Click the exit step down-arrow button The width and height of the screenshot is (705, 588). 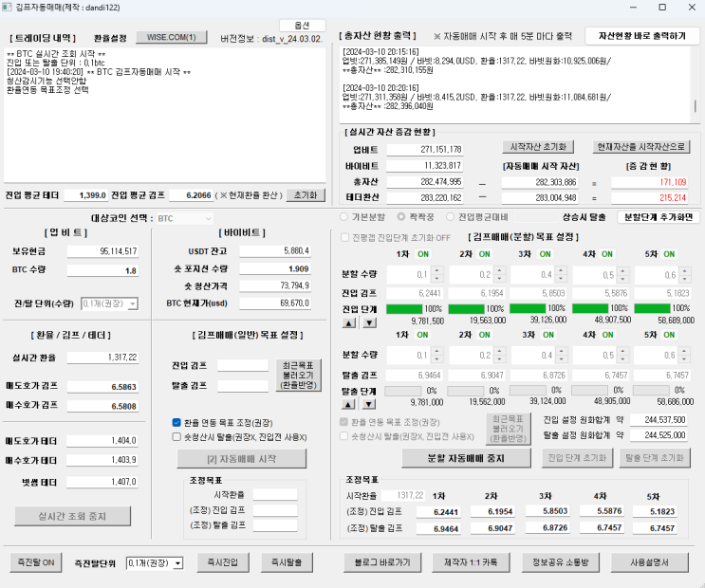click(369, 404)
